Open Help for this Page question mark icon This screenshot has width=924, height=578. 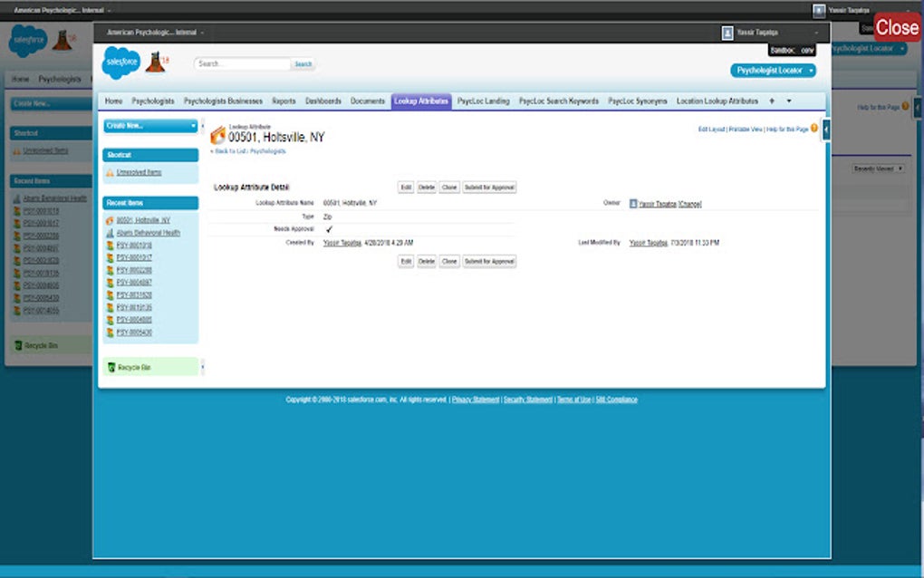(812, 130)
